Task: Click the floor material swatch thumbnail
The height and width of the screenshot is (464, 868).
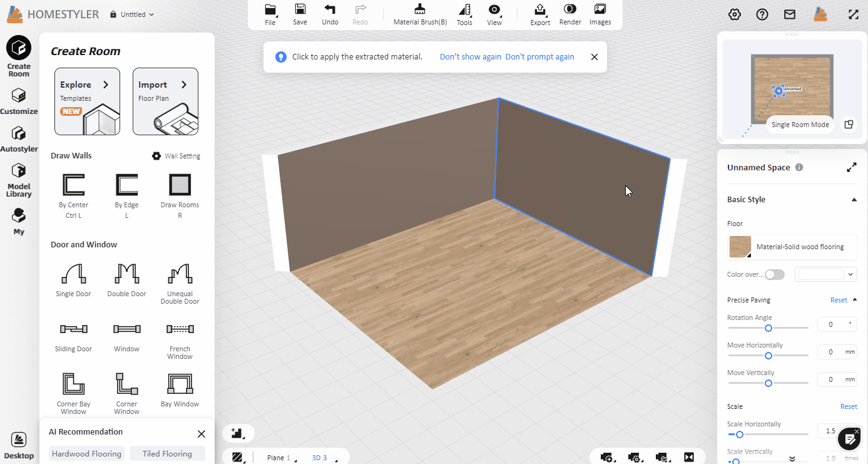Action: 740,247
